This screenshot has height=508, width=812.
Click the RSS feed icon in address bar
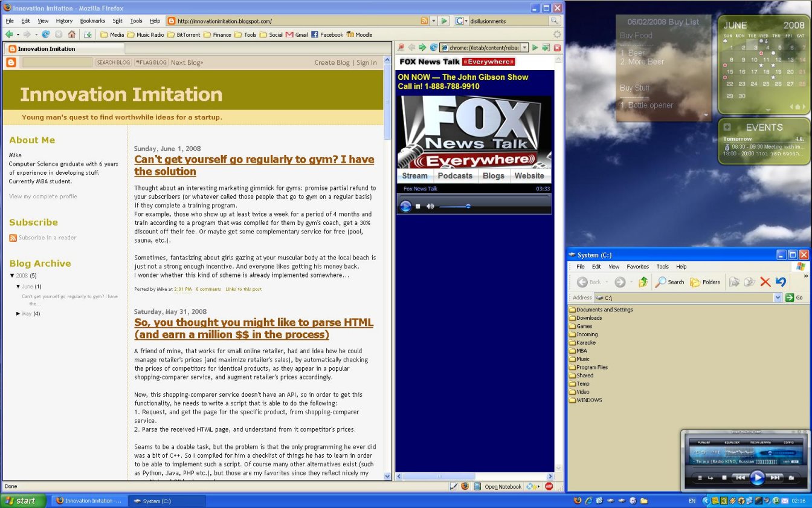pyautogui.click(x=424, y=21)
